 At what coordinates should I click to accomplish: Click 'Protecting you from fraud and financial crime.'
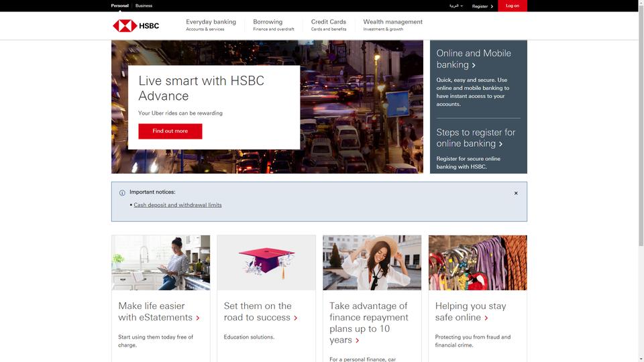[473, 341]
